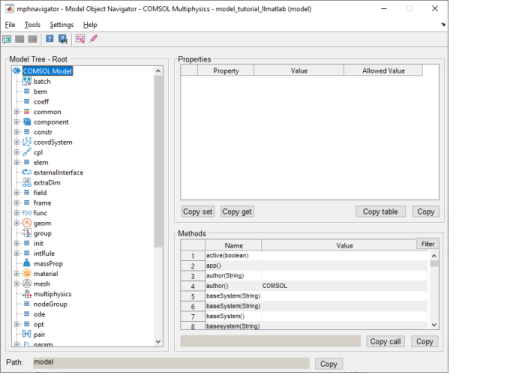Expand the elem tree node
The image size is (510, 378).
point(16,162)
